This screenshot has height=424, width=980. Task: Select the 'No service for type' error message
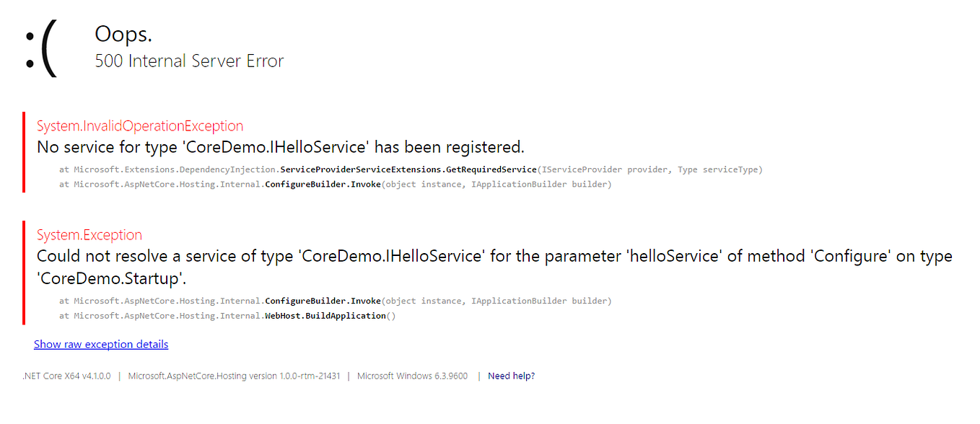[280, 146]
